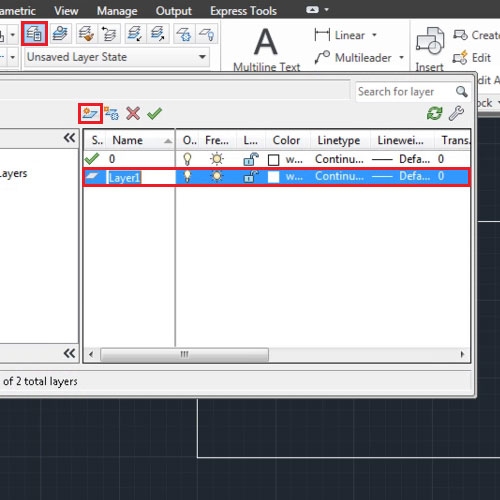Open color swatch for layer 0
Viewport: 500px width, 500px height.
(x=273, y=160)
